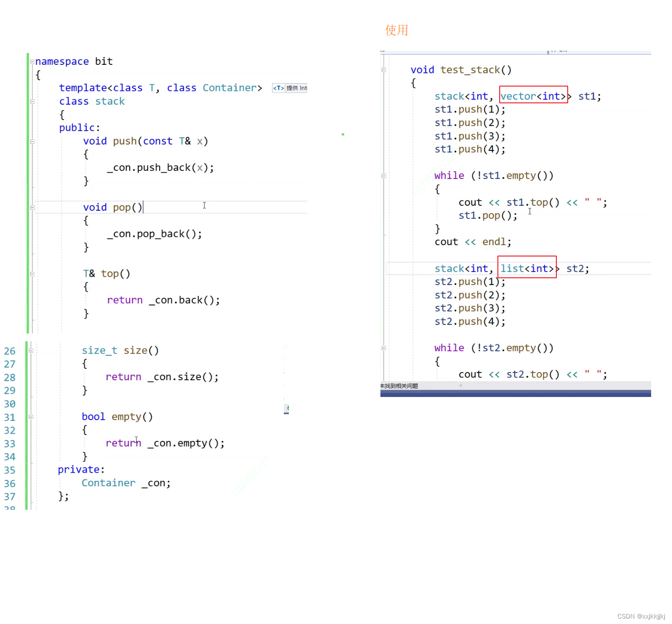Click the 'return _con.back();' line
Viewport: 672px width, 624px height.
164,300
